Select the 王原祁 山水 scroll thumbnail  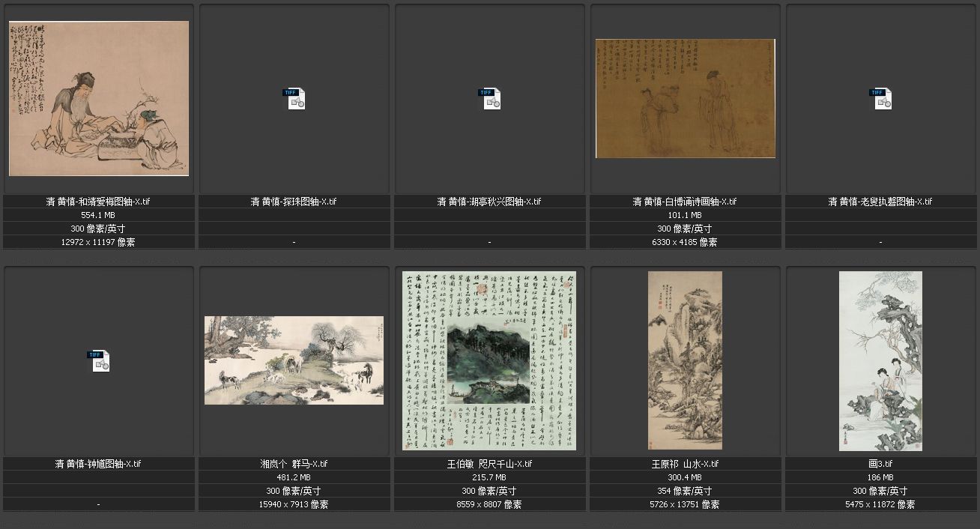[685, 360]
